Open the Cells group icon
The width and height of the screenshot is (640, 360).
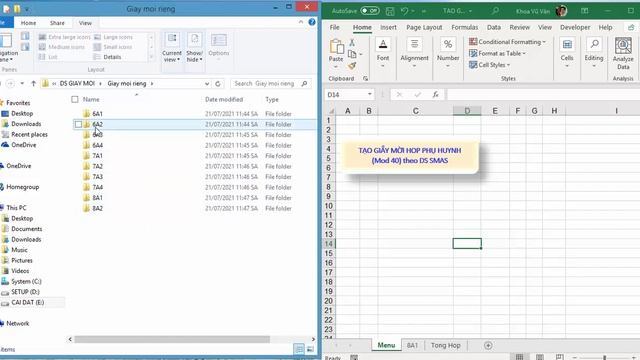click(x=567, y=44)
